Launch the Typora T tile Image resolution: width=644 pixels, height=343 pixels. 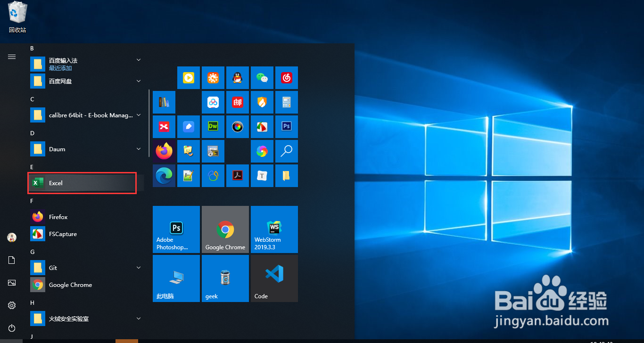coord(262,176)
